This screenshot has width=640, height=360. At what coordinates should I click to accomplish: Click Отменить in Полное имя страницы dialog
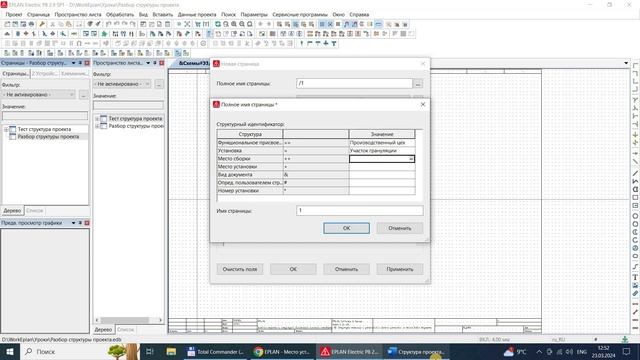pos(400,228)
